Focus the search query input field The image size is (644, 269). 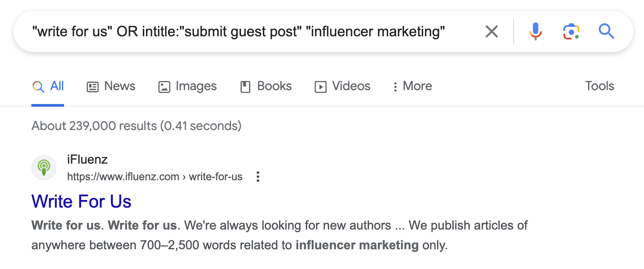point(237,31)
